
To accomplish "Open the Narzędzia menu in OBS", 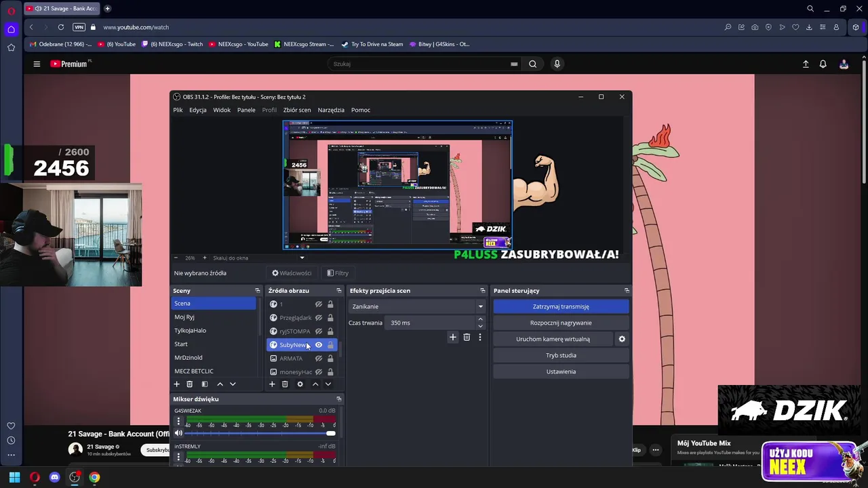I will click(331, 110).
